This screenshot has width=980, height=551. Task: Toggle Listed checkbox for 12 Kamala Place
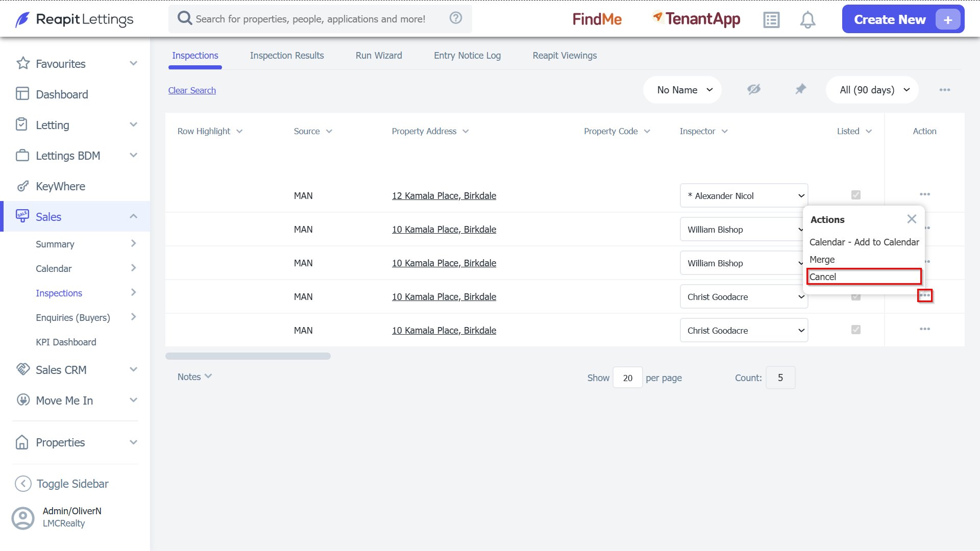click(x=856, y=195)
